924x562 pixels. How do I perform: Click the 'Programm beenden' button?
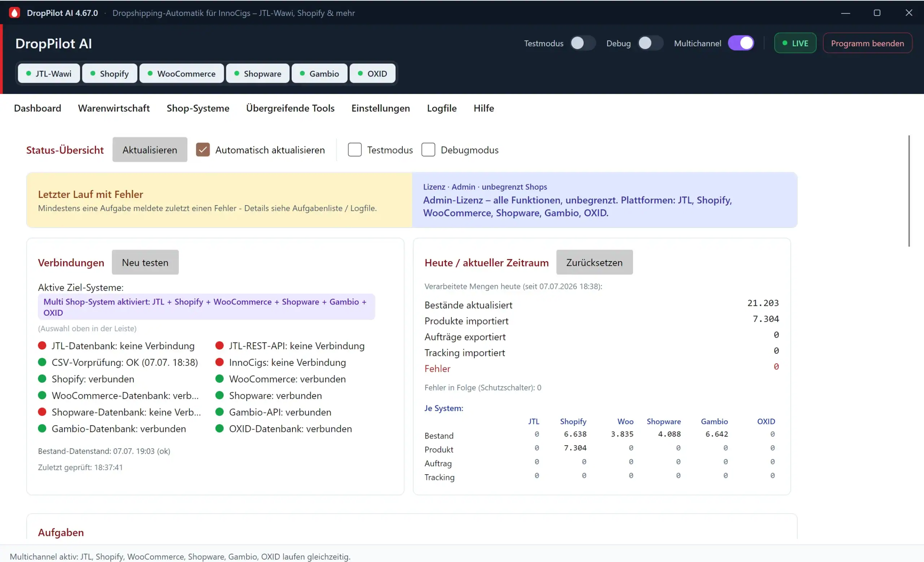[867, 43]
